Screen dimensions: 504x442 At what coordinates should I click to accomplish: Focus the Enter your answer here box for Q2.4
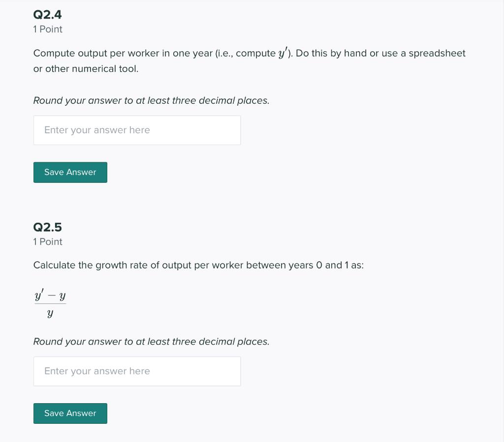(137, 130)
